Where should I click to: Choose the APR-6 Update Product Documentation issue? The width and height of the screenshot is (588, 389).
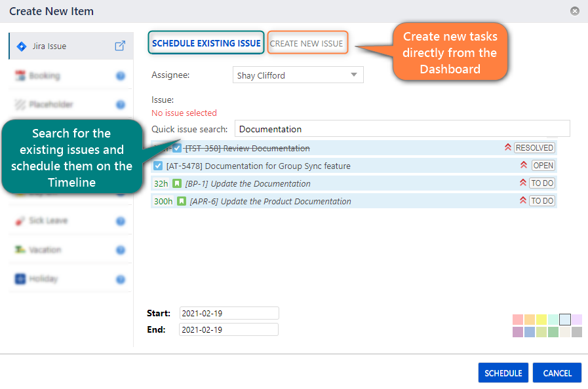pyautogui.click(x=270, y=201)
